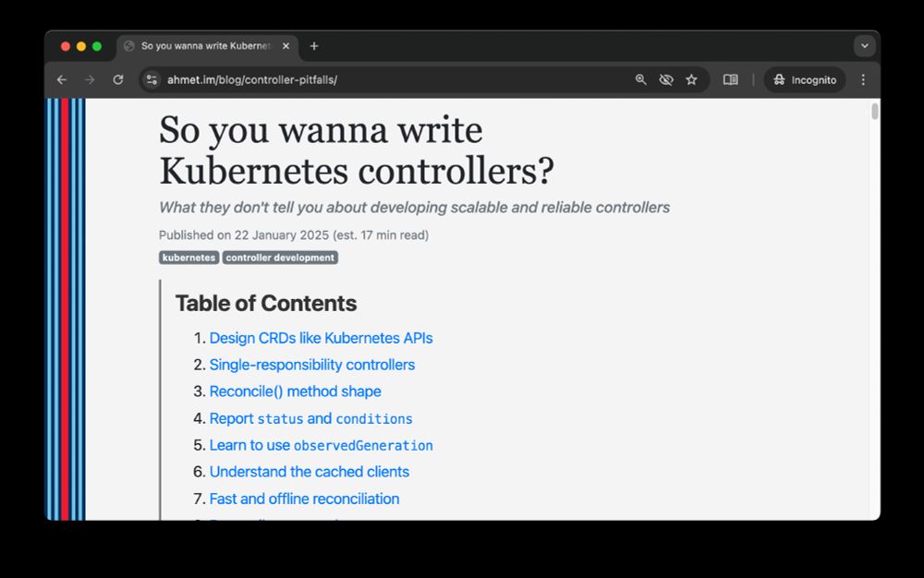Screen dimensions: 924x578
Task: Click the italic subtitle about scalable controllers
Action: tap(414, 207)
